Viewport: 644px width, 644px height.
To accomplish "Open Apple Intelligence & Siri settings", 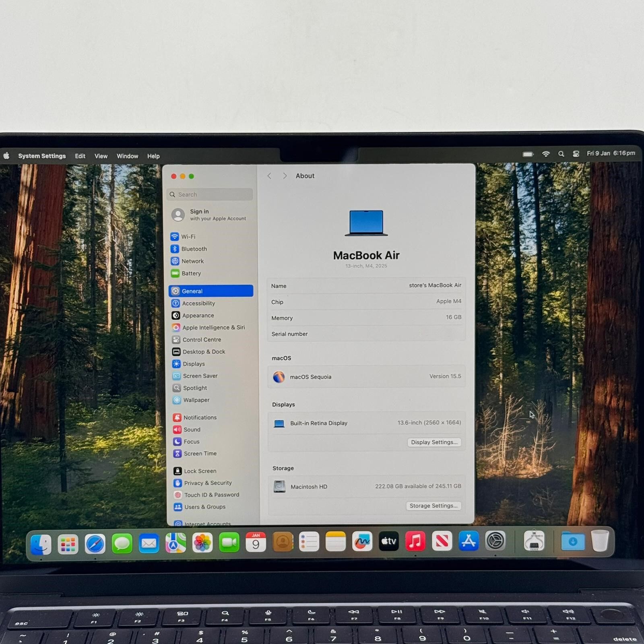I will [x=213, y=328].
